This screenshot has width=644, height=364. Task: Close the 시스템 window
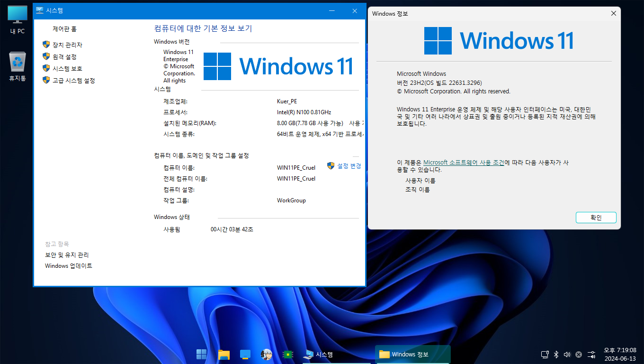355,10
